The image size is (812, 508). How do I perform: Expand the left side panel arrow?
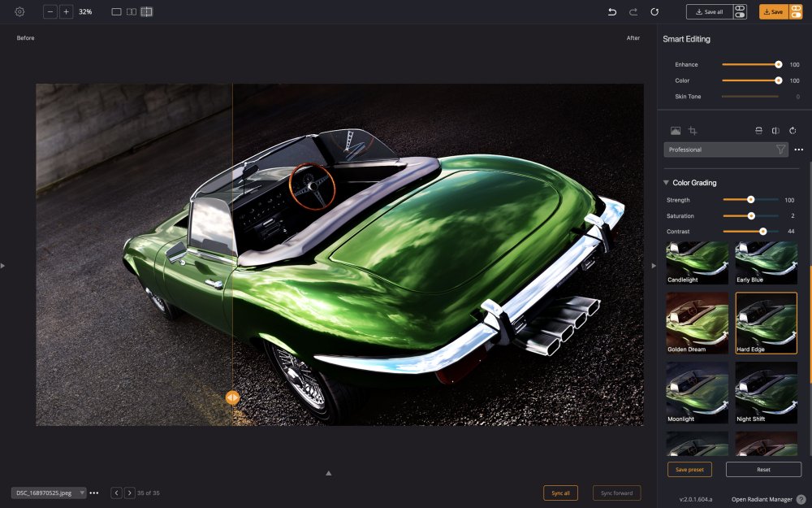3,266
